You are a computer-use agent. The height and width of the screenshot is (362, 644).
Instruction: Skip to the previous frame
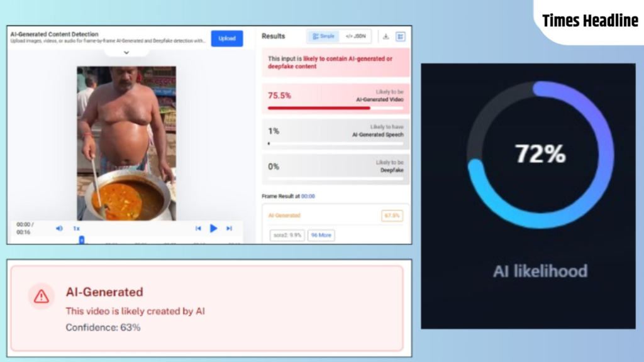pos(198,228)
